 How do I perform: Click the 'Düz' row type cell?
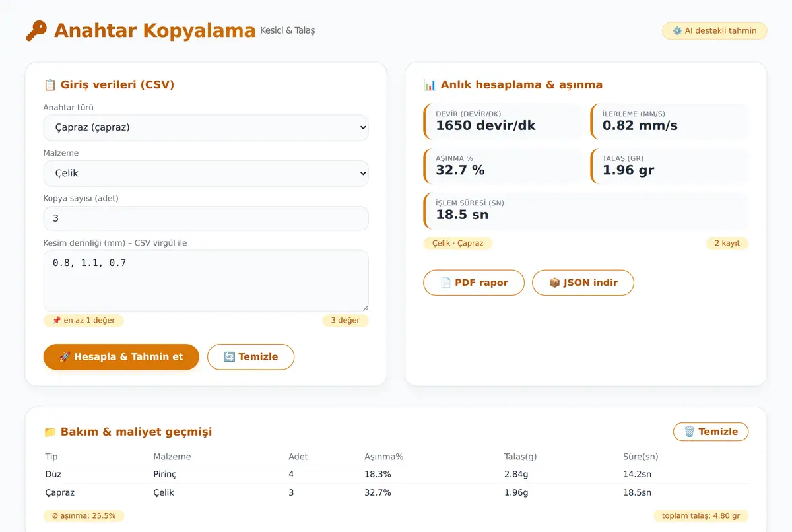click(53, 475)
